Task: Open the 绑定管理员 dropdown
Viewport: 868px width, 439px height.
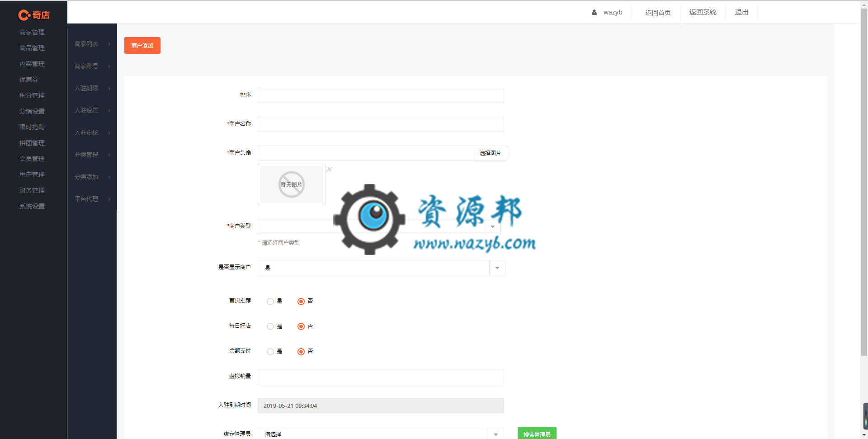Action: (381, 433)
